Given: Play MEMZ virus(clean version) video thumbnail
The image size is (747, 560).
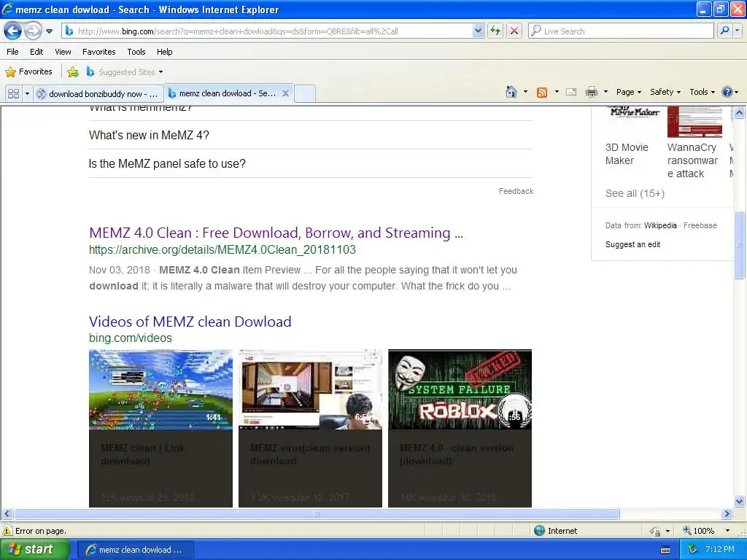Looking at the screenshot, I should (310, 389).
